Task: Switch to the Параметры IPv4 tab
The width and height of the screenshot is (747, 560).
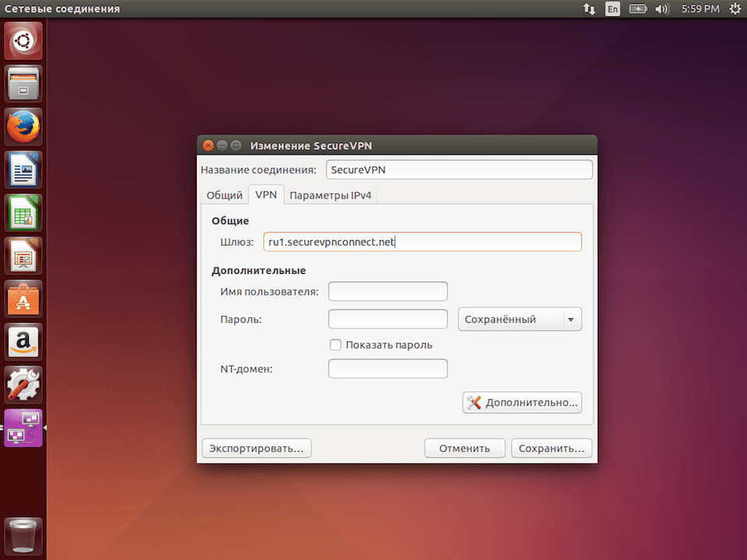Action: pyautogui.click(x=330, y=195)
